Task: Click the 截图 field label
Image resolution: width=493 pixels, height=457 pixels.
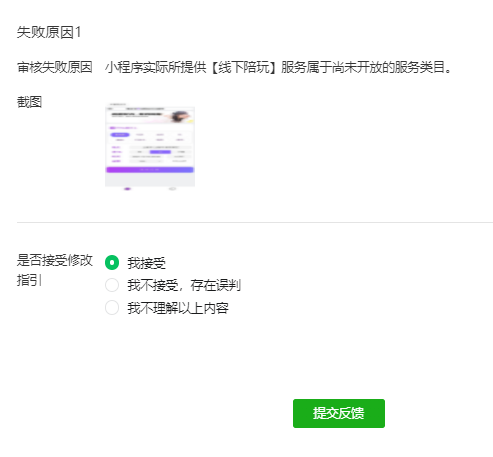Action: 29,102
